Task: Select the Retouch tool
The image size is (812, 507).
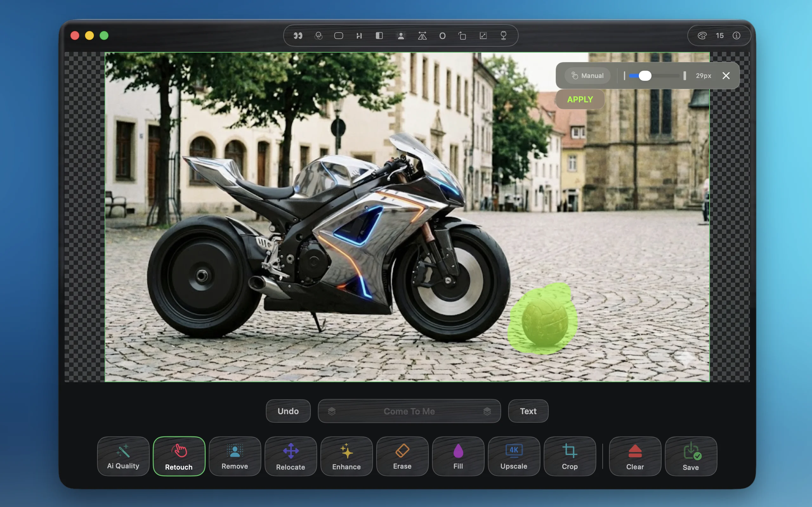Action: (x=179, y=456)
